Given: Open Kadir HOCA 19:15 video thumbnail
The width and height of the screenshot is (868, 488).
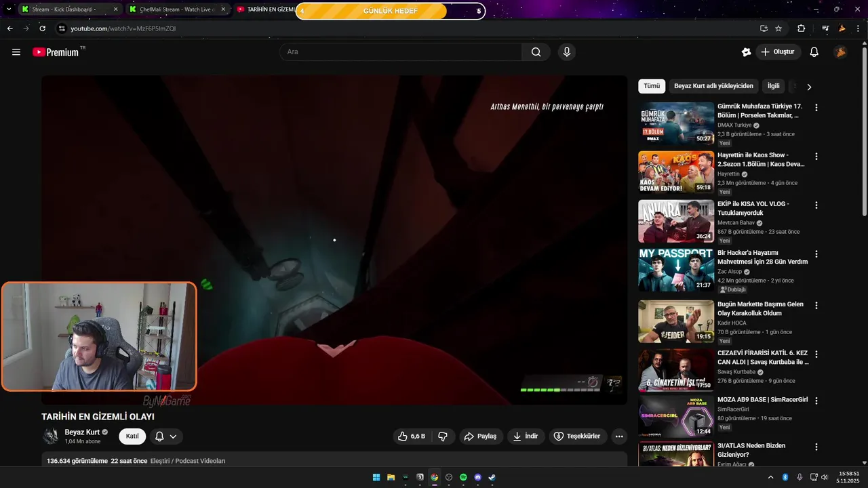Looking at the screenshot, I should pos(676,321).
